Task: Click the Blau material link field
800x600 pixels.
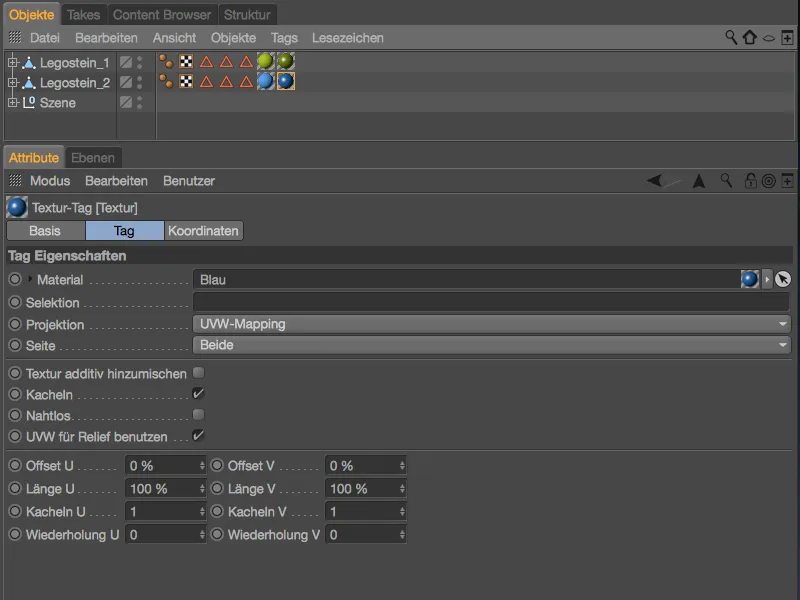Action: (x=466, y=279)
